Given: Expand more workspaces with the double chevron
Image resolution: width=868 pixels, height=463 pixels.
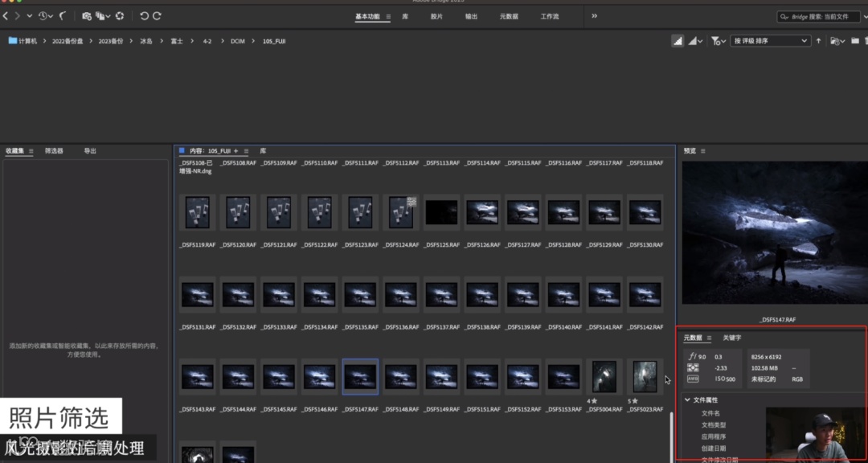Looking at the screenshot, I should coord(595,16).
